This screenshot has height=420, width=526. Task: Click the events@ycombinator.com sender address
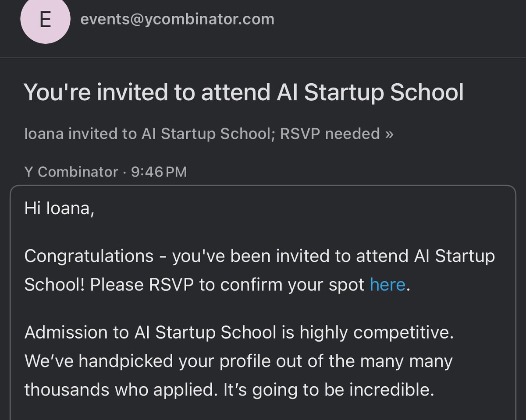177,19
